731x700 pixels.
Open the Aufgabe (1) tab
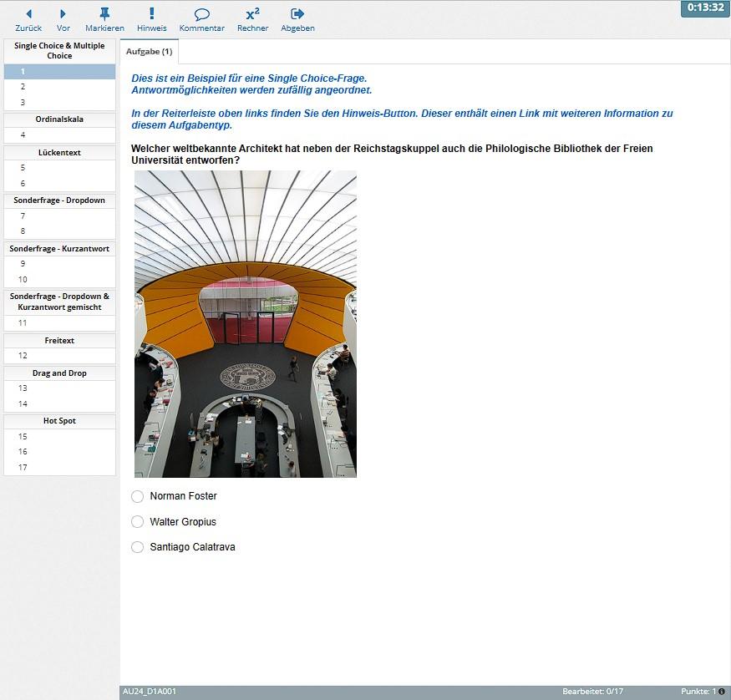[x=149, y=52]
